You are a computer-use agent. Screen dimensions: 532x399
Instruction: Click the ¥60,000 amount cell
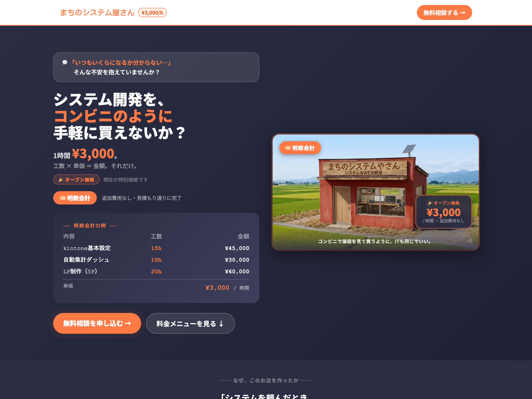click(x=237, y=271)
